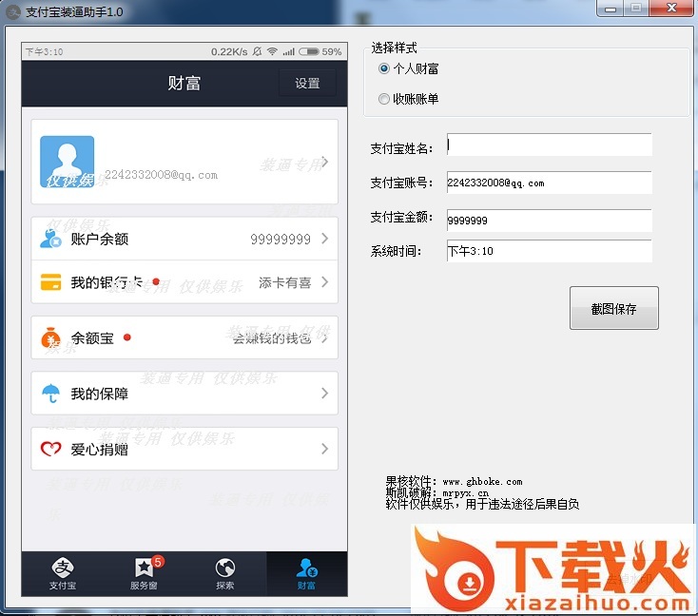Click the red dot beside 我的银行卡
The height and width of the screenshot is (616, 698).
pos(156,281)
